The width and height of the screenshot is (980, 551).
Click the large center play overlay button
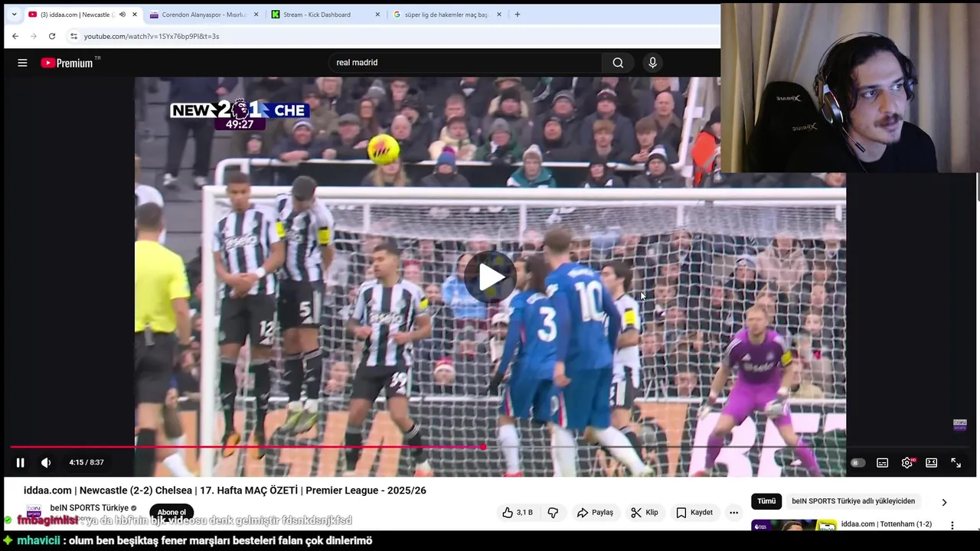(490, 277)
